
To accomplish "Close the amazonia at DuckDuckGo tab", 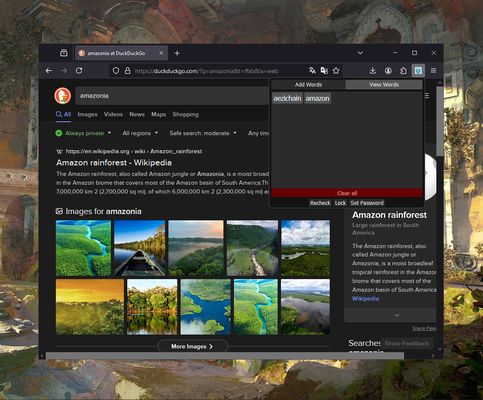I will (161, 53).
